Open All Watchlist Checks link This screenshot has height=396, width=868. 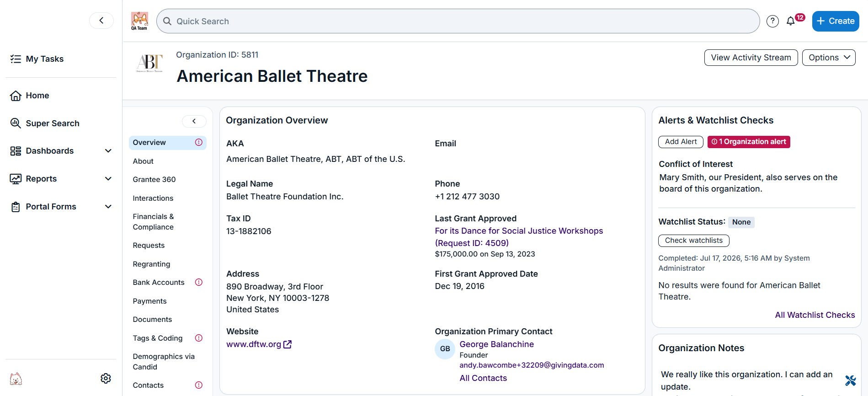(815, 315)
